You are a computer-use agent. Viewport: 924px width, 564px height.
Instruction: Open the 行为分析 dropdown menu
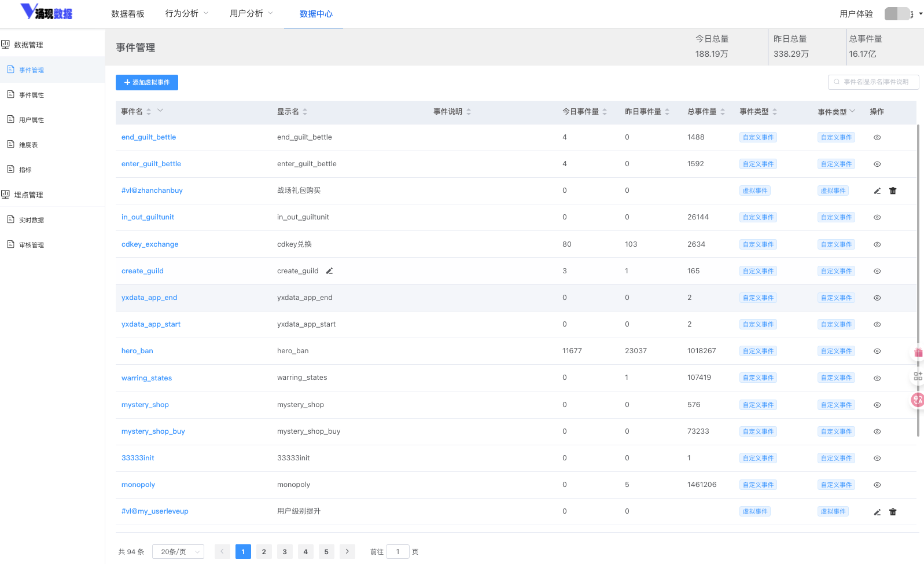pyautogui.click(x=187, y=13)
